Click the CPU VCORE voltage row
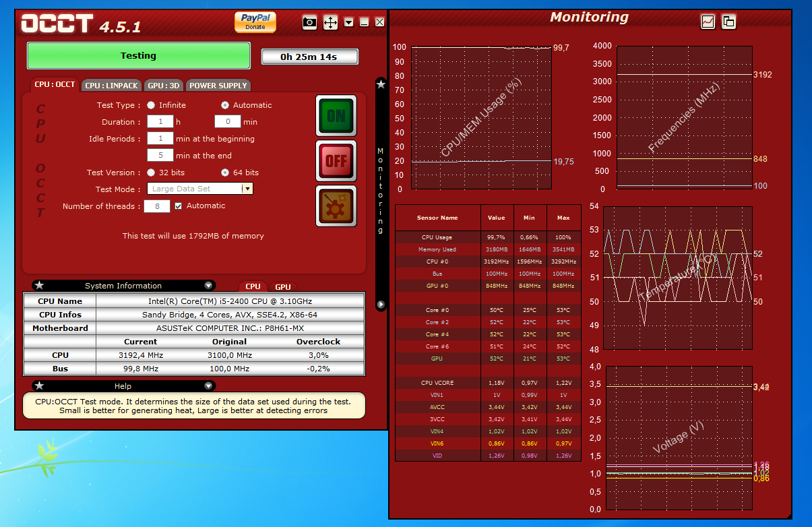812x527 pixels. [x=488, y=383]
